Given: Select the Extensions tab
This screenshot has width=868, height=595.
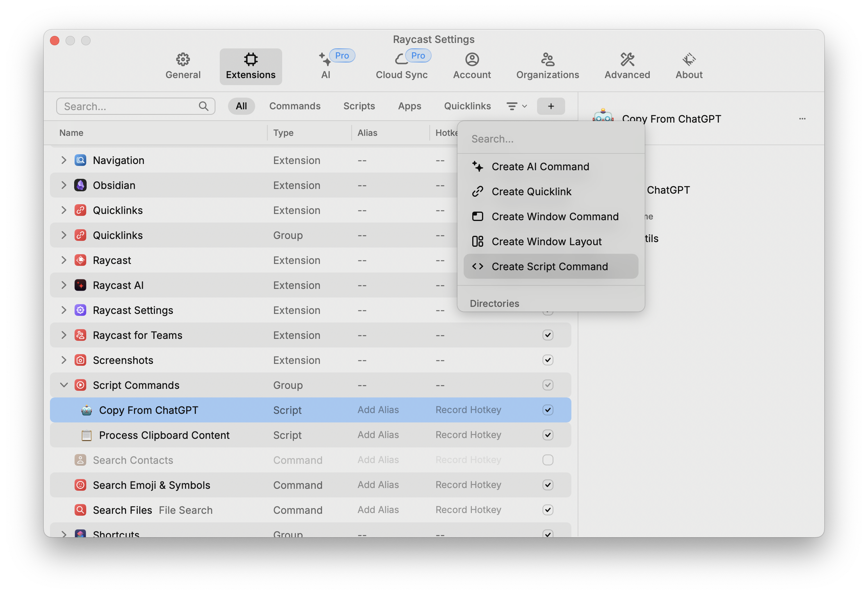Looking at the screenshot, I should 251,66.
